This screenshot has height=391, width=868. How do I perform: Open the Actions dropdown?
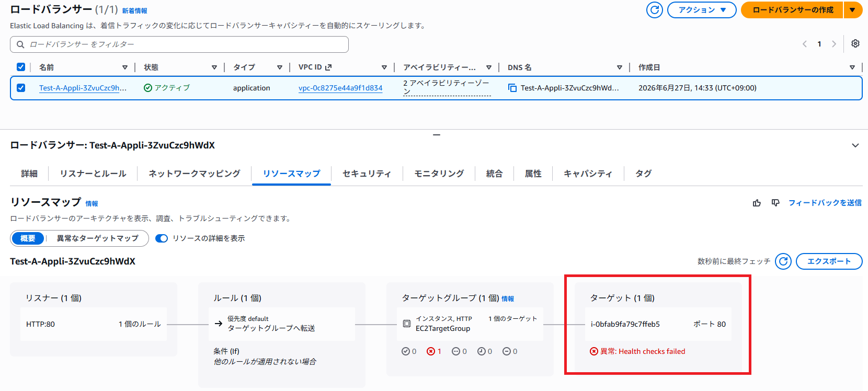pos(702,10)
